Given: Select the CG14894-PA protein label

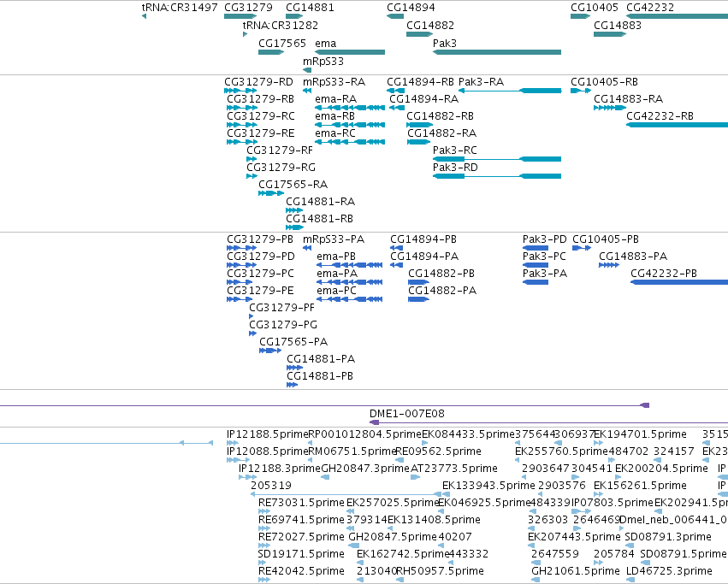Looking at the screenshot, I should tap(424, 257).
